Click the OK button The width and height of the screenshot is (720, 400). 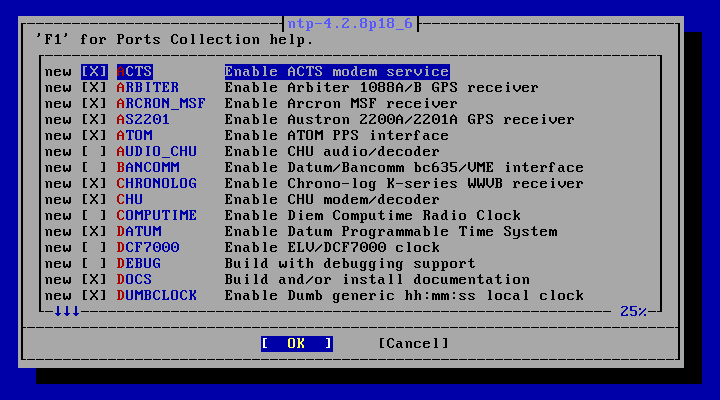pyautogui.click(x=297, y=344)
